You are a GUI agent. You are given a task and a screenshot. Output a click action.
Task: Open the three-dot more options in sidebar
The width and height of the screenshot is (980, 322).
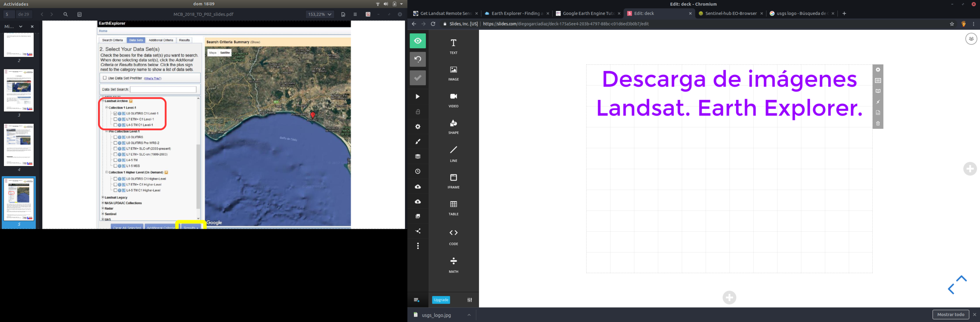click(417, 246)
